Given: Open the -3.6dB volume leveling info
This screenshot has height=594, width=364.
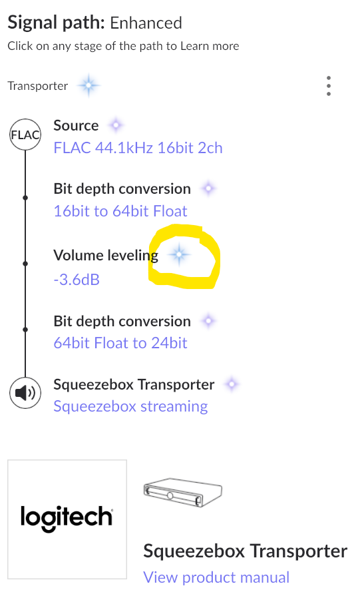Looking at the screenshot, I should coord(77,280).
